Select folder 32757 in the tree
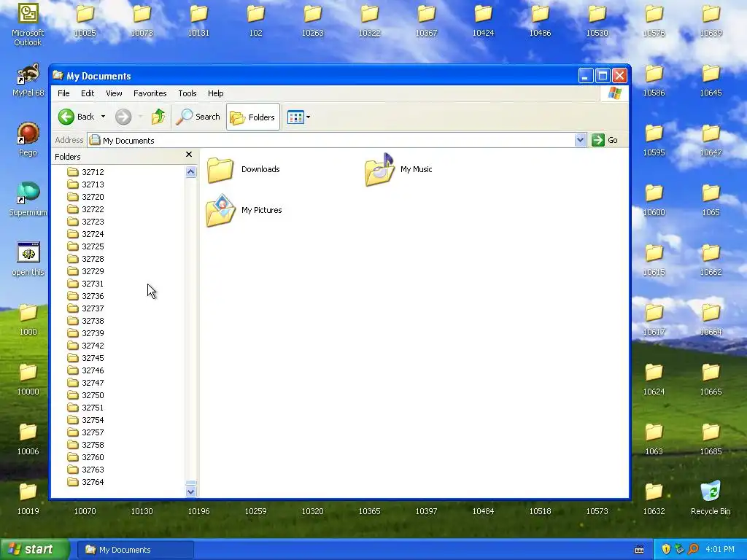This screenshot has height=560, width=747. click(86, 432)
